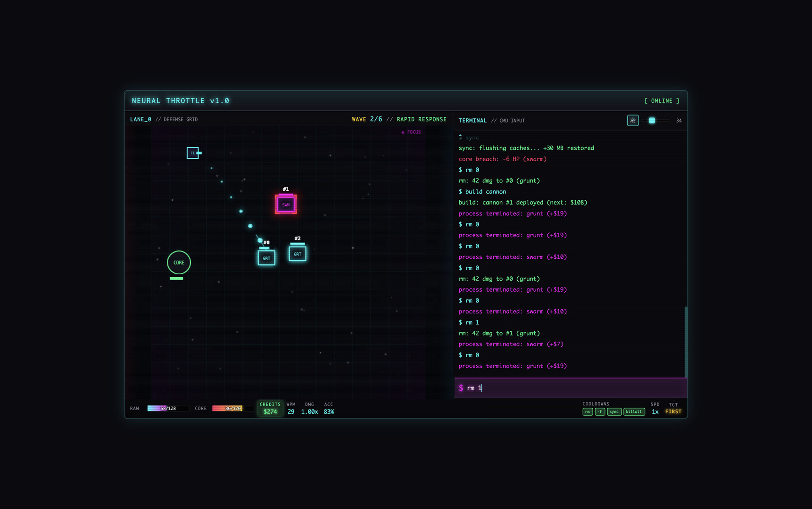Screen dimensions: 812x509
Task: Target the SwM enemy #1
Action: click(285, 204)
